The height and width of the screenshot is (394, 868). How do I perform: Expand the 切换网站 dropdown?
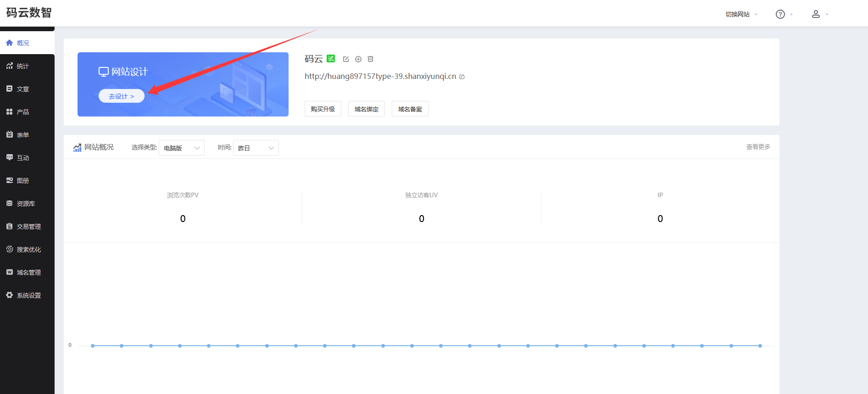741,14
